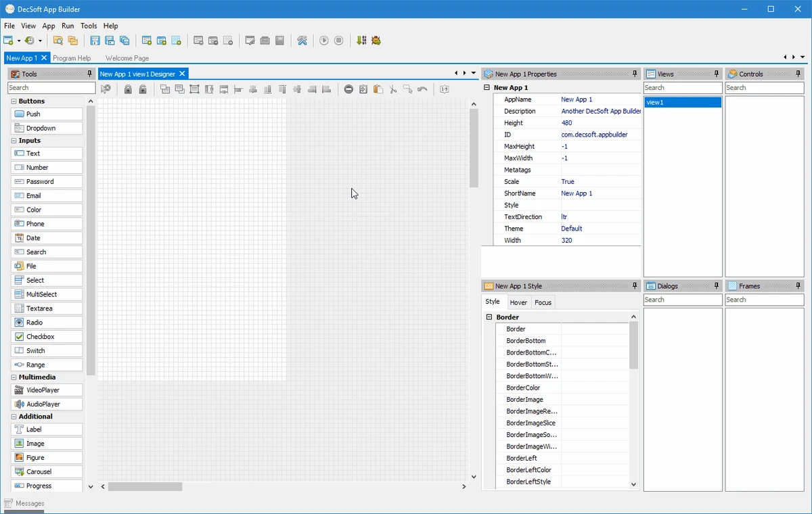Screen dimensions: 812x514
Task: Click the closed padlock lock controls icon
Action: coord(128,89)
